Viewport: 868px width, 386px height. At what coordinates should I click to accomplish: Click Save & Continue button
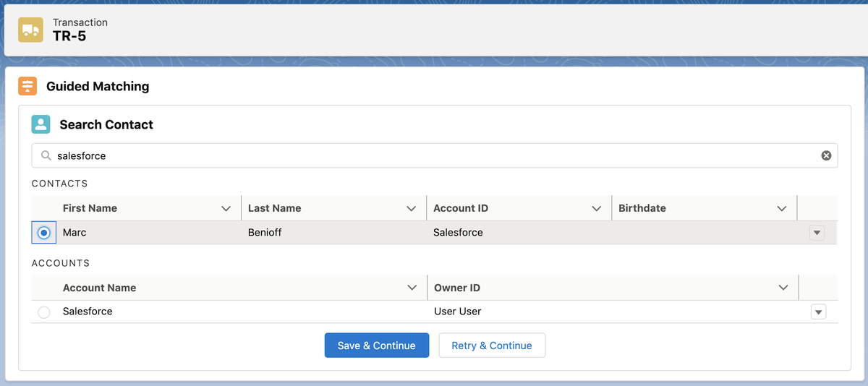[376, 346]
